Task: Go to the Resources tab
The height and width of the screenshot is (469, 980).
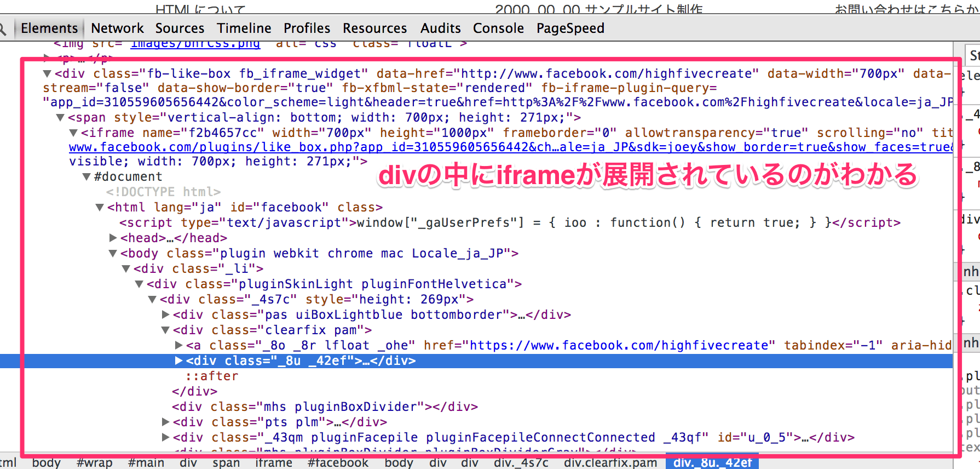Action: point(375,28)
